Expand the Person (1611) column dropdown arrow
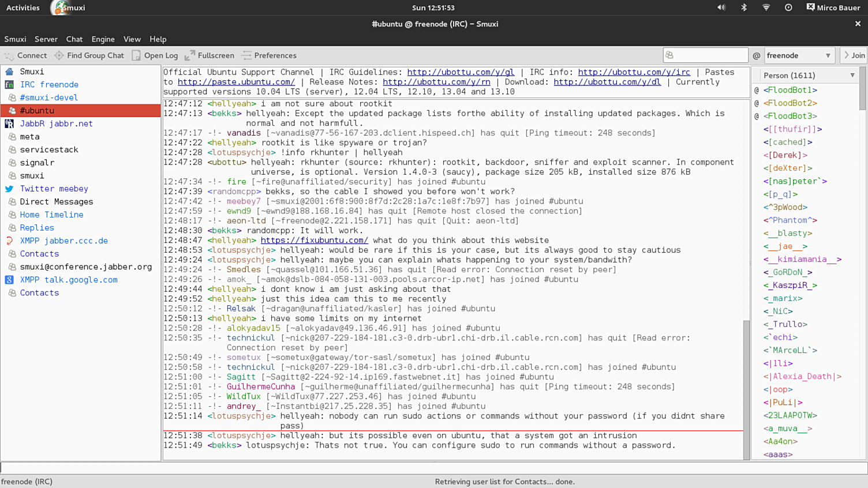The height and width of the screenshot is (488, 868). 852,76
